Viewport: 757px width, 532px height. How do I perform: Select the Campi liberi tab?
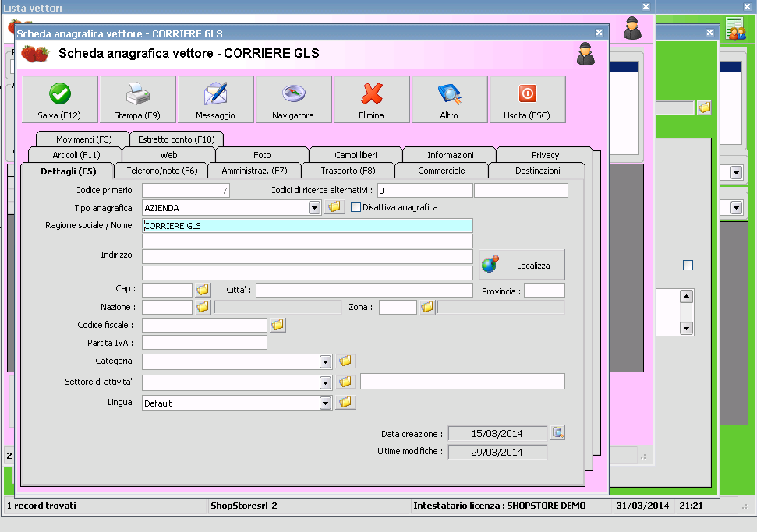356,155
